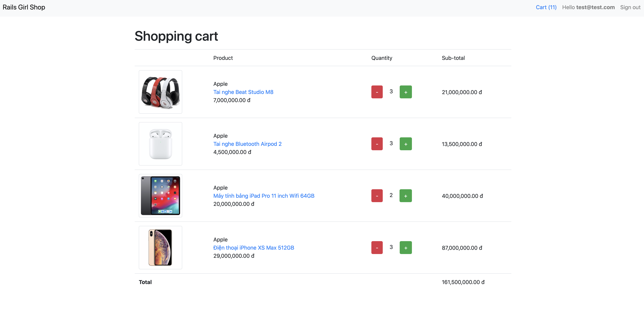
Task: Open Máy tính bảng iPad Pro link
Action: coord(263,196)
